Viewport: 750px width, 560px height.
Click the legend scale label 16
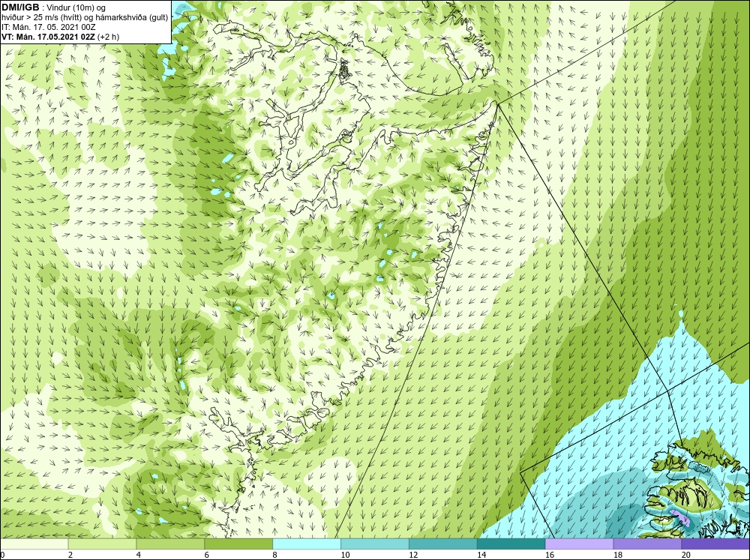point(550,555)
